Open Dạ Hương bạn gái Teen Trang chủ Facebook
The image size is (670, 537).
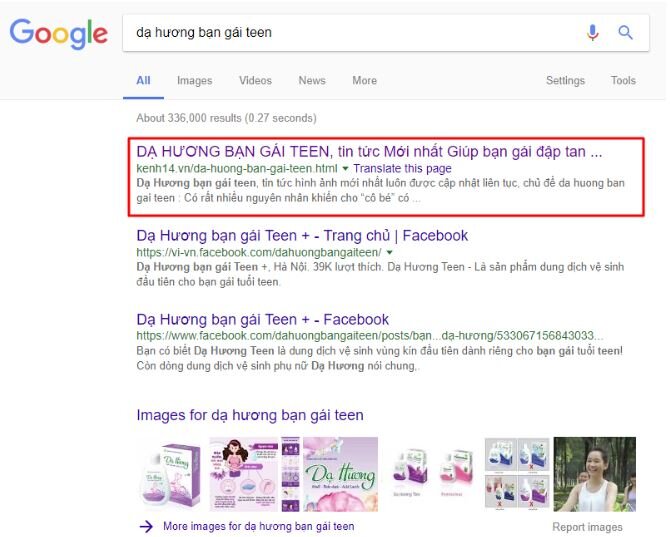coord(302,235)
